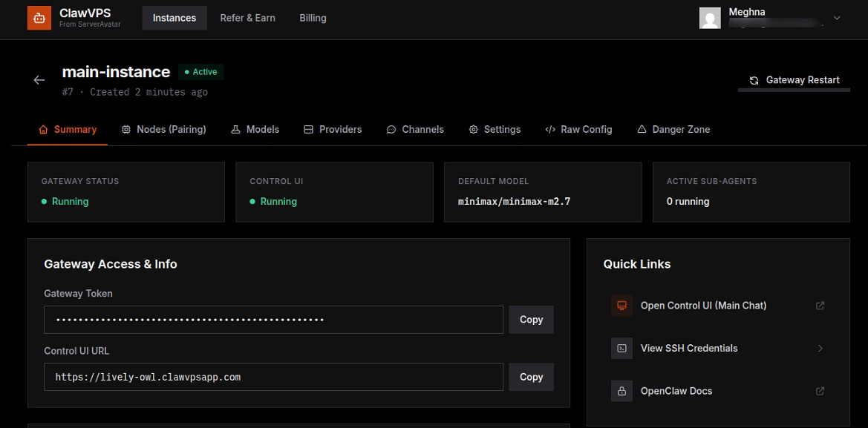This screenshot has width=868, height=428.
Task: Expand the Meghna account dropdown chevron
Action: coord(837,19)
